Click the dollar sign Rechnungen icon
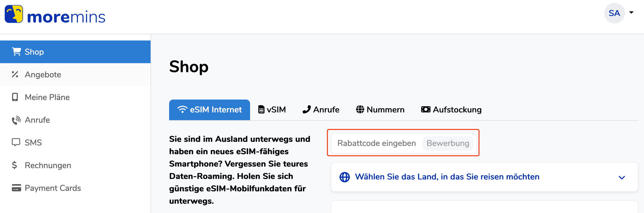644x213 pixels. click(x=14, y=165)
